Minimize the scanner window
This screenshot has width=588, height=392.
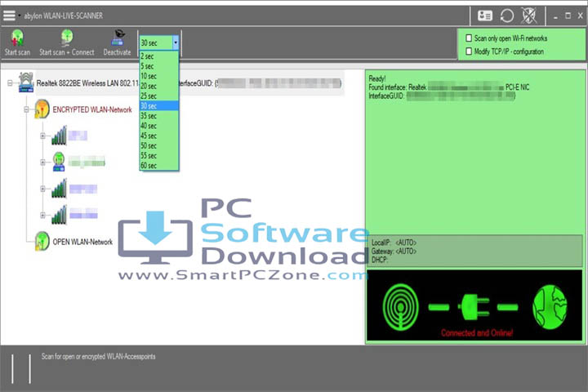(555, 16)
